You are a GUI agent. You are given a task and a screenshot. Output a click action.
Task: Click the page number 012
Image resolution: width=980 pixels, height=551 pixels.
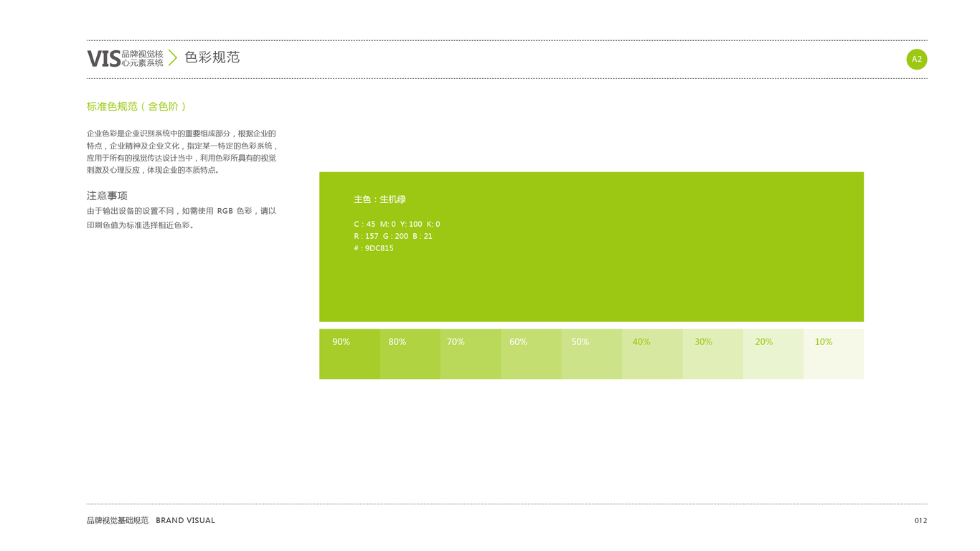(x=920, y=520)
